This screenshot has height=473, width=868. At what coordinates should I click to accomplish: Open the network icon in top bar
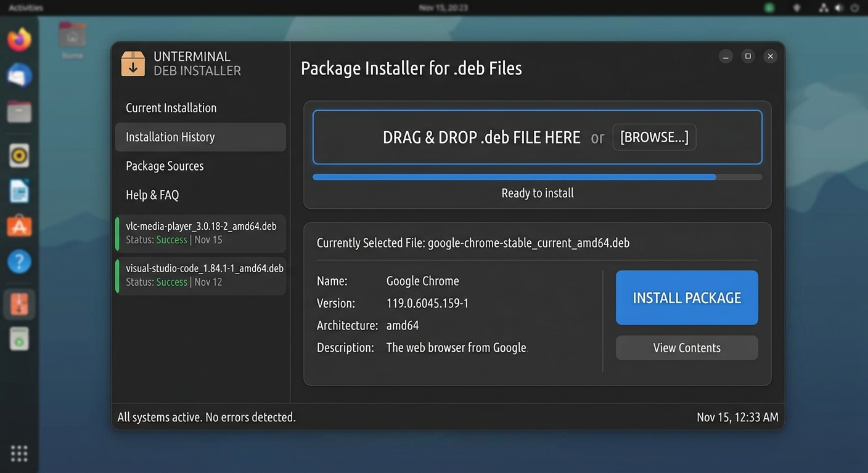point(824,8)
